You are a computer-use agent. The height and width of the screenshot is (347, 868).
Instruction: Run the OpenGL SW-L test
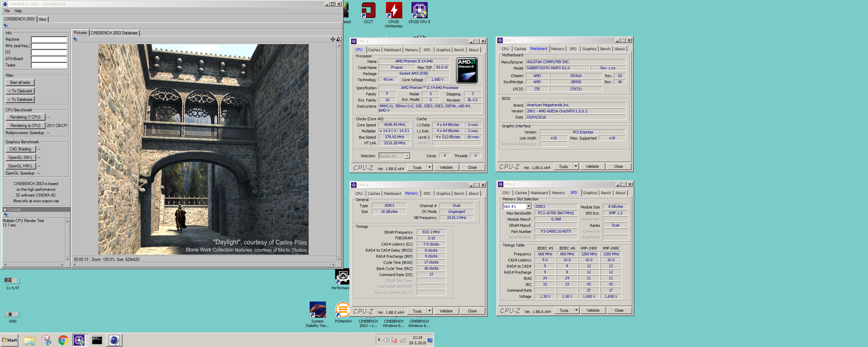pos(20,158)
